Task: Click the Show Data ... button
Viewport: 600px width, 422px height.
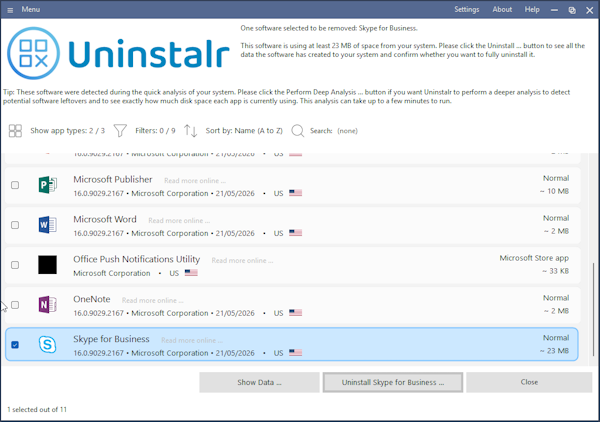Action: [x=259, y=382]
